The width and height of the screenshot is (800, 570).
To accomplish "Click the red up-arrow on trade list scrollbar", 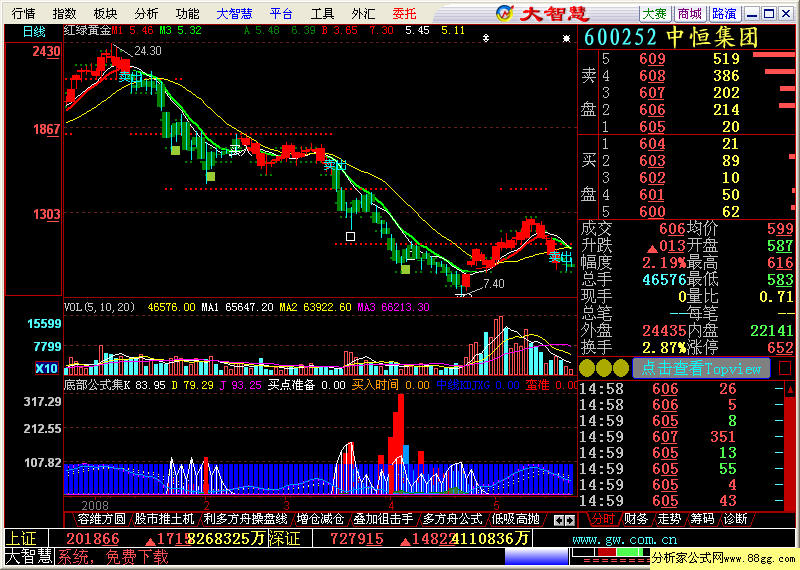I will point(790,390).
